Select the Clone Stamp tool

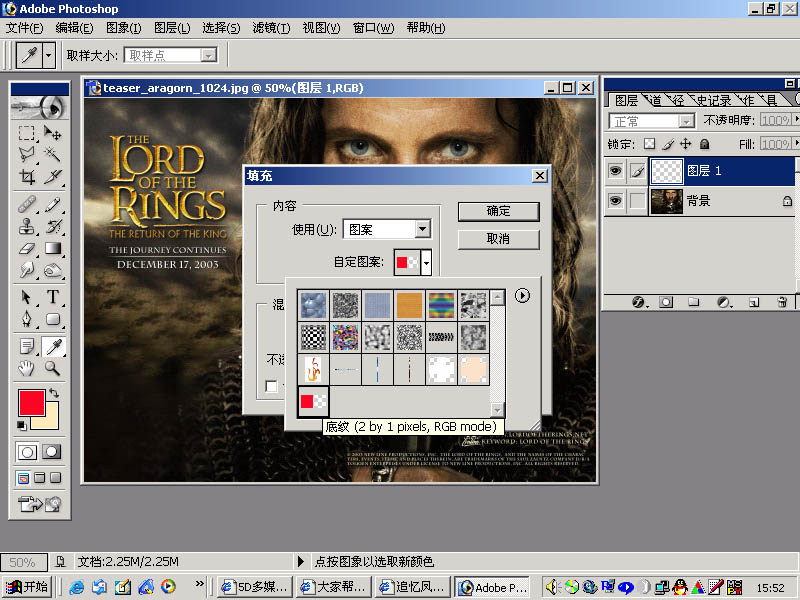pos(27,226)
